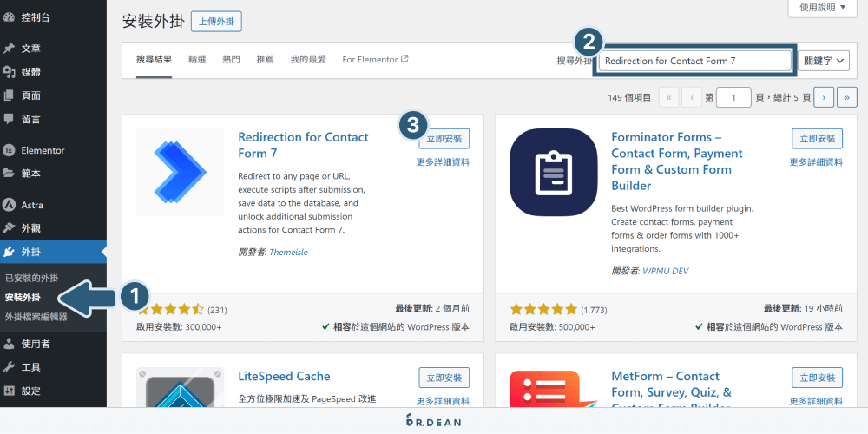Image resolution: width=868 pixels, height=434 pixels.
Task: Click the Redirection for Contact Form 7 logo
Action: [180, 172]
